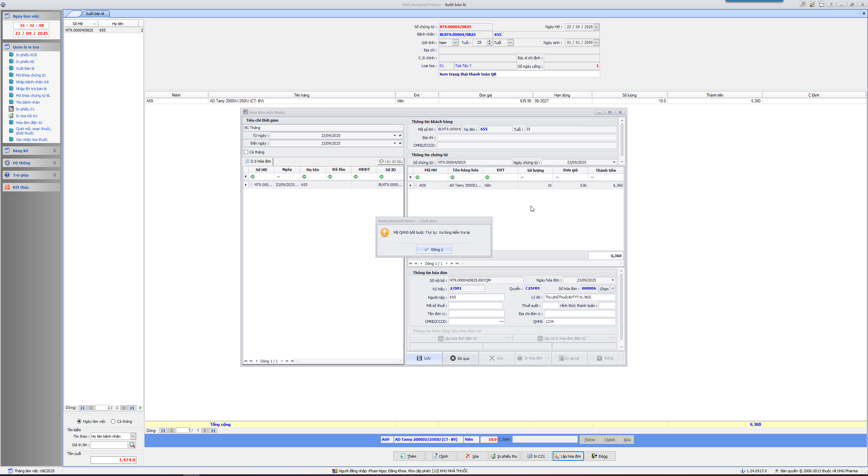Select the Cả tháng radio button

coord(113,421)
